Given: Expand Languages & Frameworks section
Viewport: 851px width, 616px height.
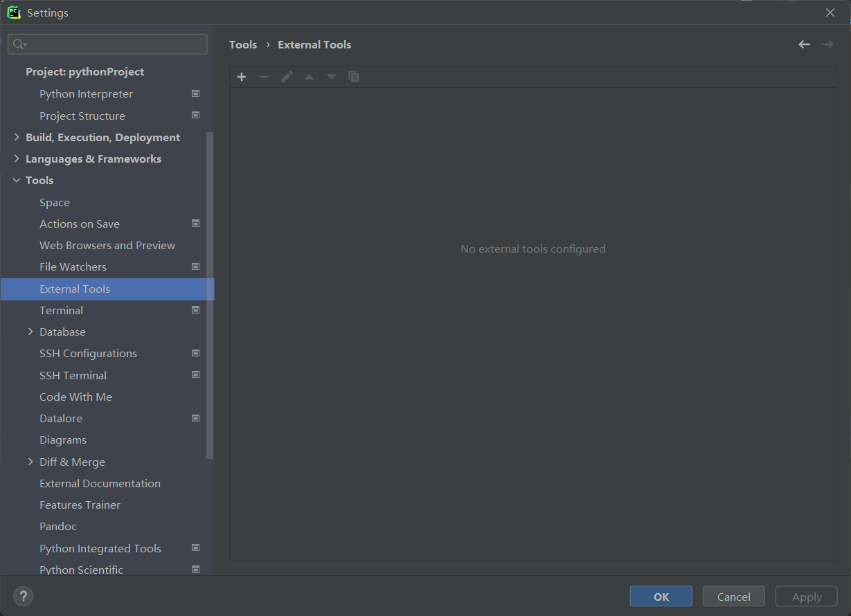Looking at the screenshot, I should coord(17,158).
